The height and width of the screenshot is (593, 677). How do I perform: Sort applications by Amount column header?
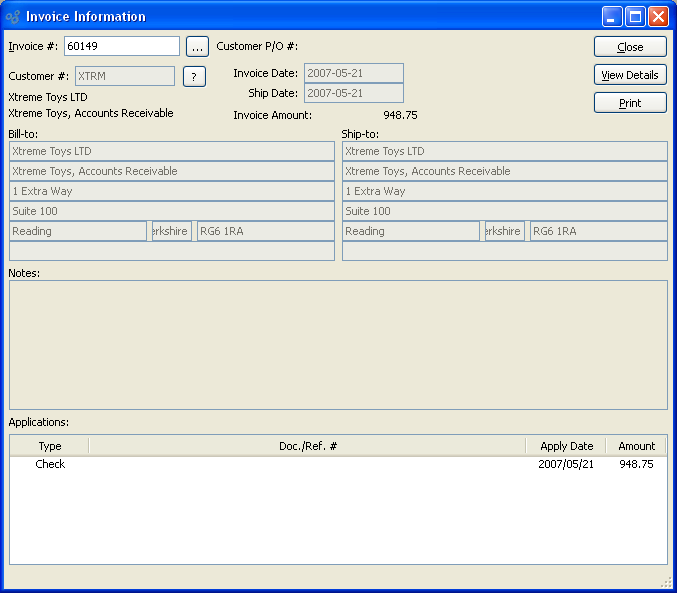coord(636,446)
